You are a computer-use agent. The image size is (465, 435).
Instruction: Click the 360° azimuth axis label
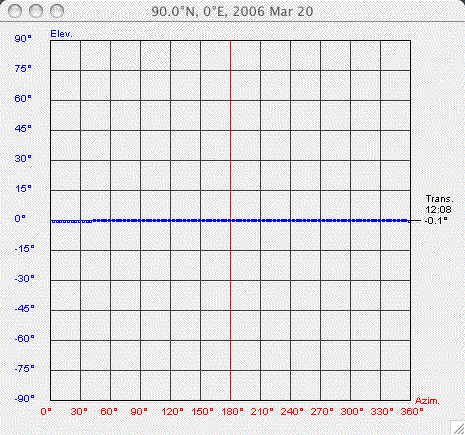(412, 412)
